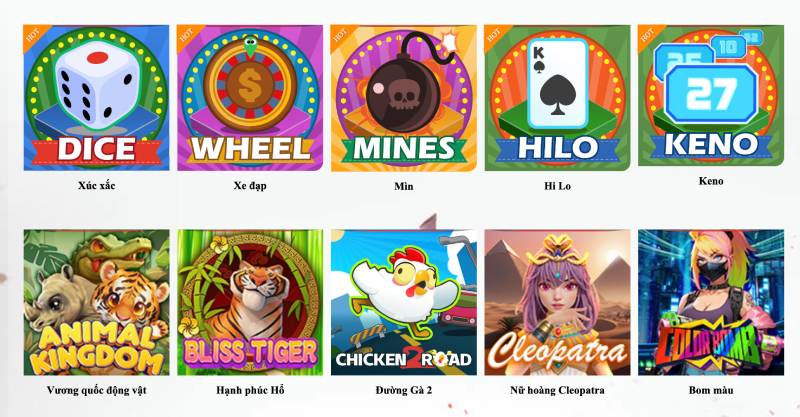
Task: Open the Keno number game icon
Action: click(711, 95)
